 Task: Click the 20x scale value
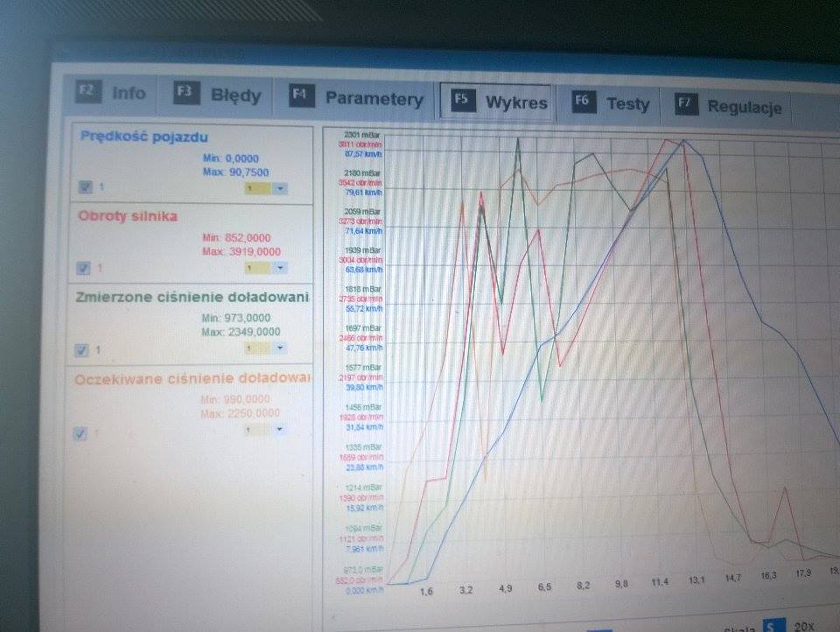click(804, 626)
